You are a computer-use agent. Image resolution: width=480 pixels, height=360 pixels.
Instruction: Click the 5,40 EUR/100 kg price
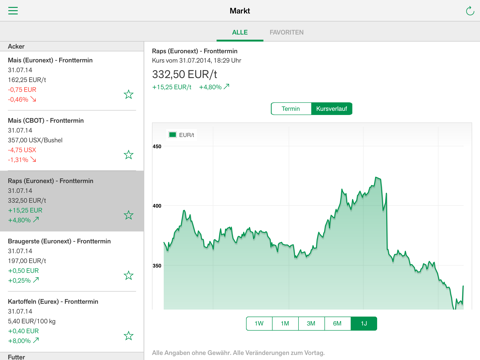tap(32, 321)
